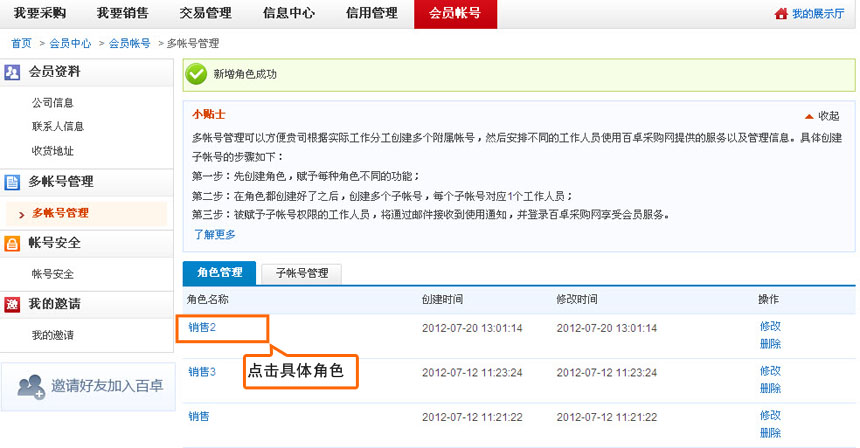Click 会员中心 in the breadcrumb
The width and height of the screenshot is (860, 448).
pos(70,44)
